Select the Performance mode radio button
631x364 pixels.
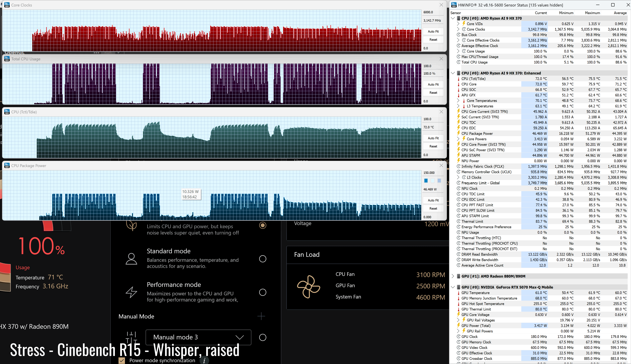(x=262, y=292)
